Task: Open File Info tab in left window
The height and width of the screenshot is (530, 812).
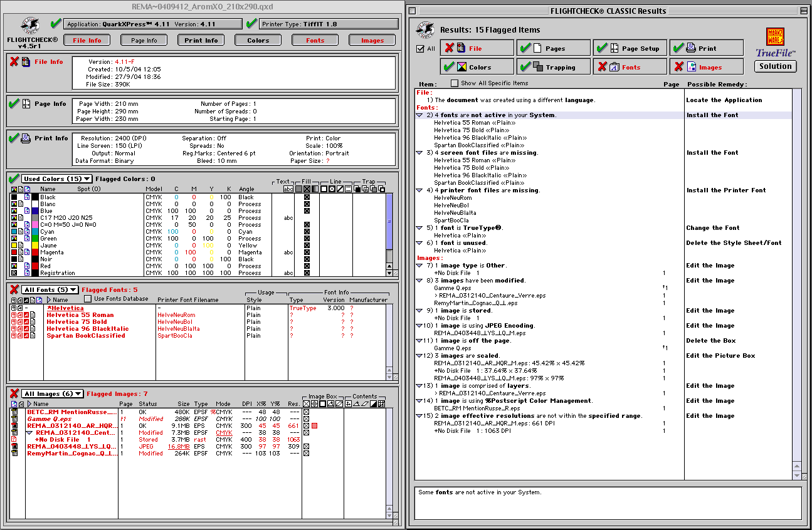Action: pyautogui.click(x=87, y=40)
